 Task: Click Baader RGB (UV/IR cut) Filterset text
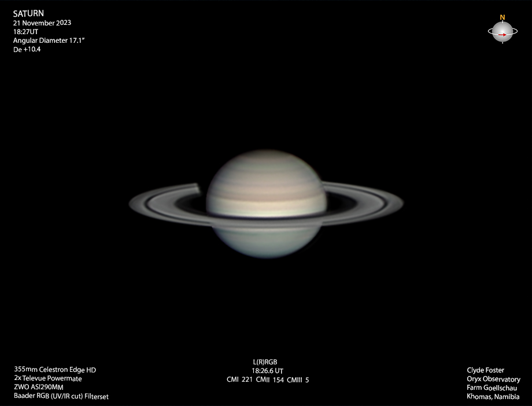click(x=61, y=396)
